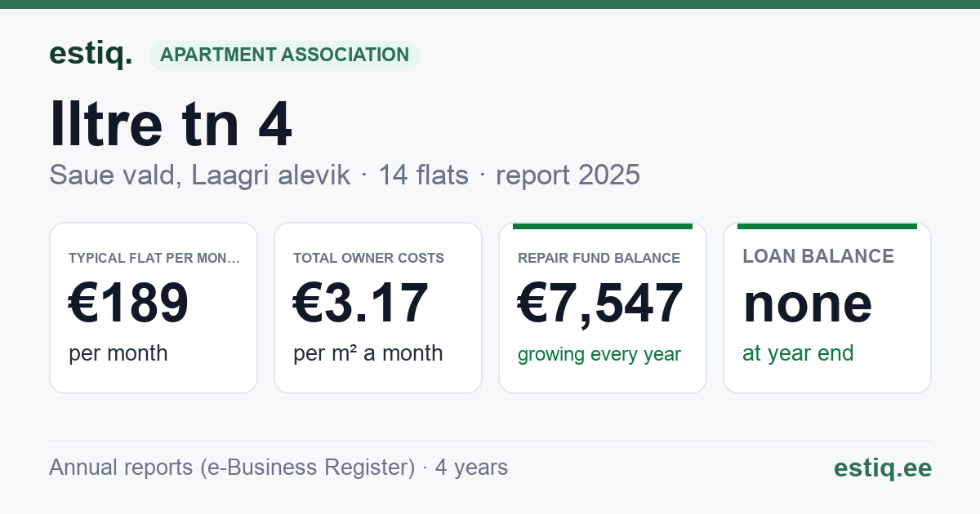The width and height of the screenshot is (980, 514).
Task: Open the Repair fund balance card
Action: (x=603, y=308)
